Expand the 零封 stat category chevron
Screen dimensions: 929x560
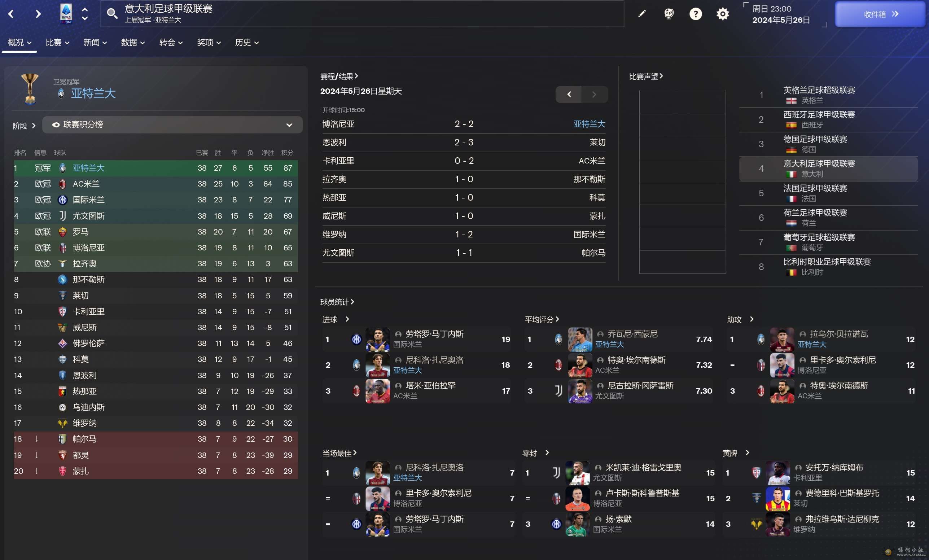pyautogui.click(x=547, y=452)
